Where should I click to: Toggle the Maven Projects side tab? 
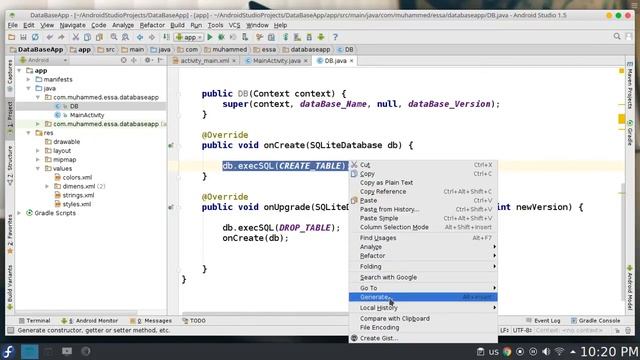pyautogui.click(x=630, y=85)
